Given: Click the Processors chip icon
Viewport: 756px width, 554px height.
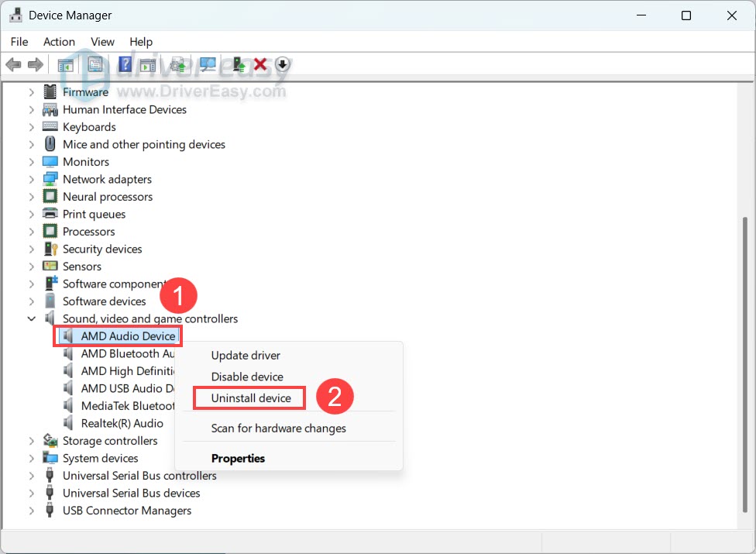Looking at the screenshot, I should 50,232.
